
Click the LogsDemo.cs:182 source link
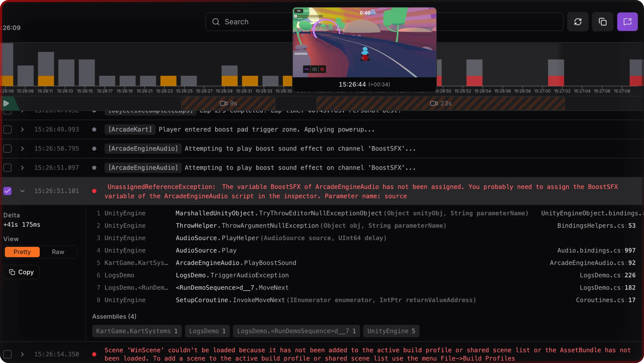(x=608, y=288)
